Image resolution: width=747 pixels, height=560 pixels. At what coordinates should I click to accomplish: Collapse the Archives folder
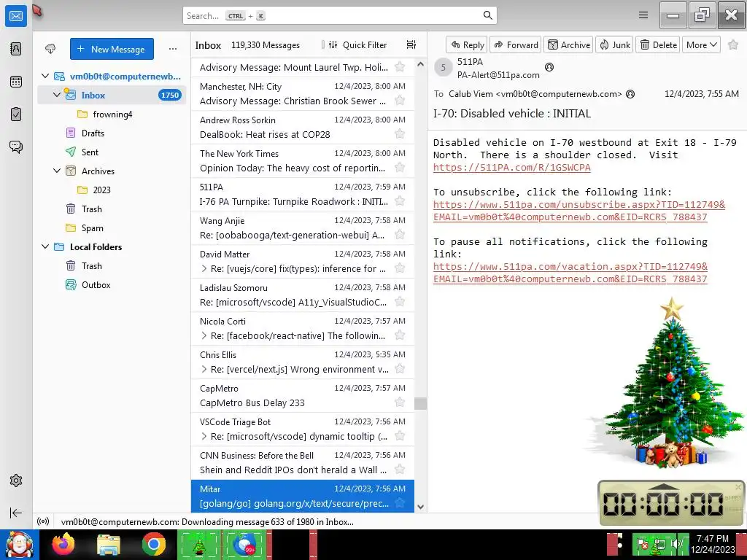click(57, 171)
